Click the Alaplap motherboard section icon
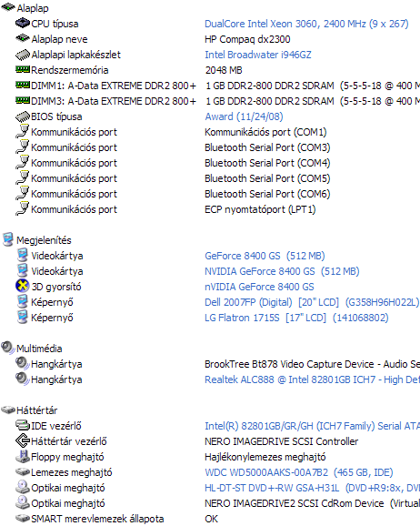The height and width of the screenshot is (526, 420). point(8,7)
